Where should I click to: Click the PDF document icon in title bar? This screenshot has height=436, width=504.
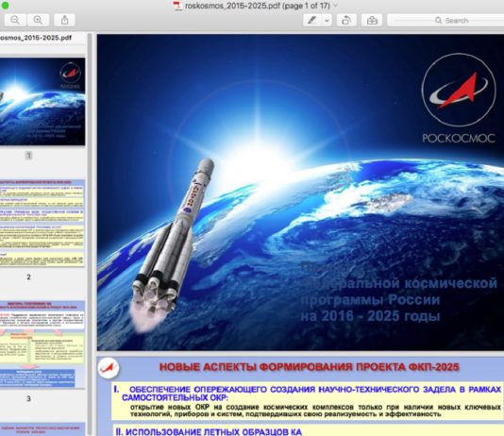click(177, 6)
